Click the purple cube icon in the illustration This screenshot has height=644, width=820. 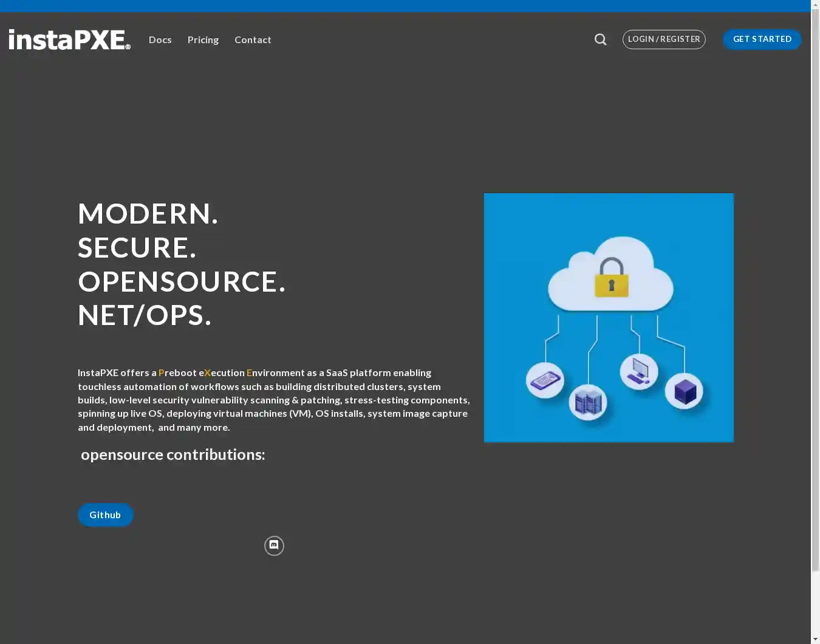point(685,391)
